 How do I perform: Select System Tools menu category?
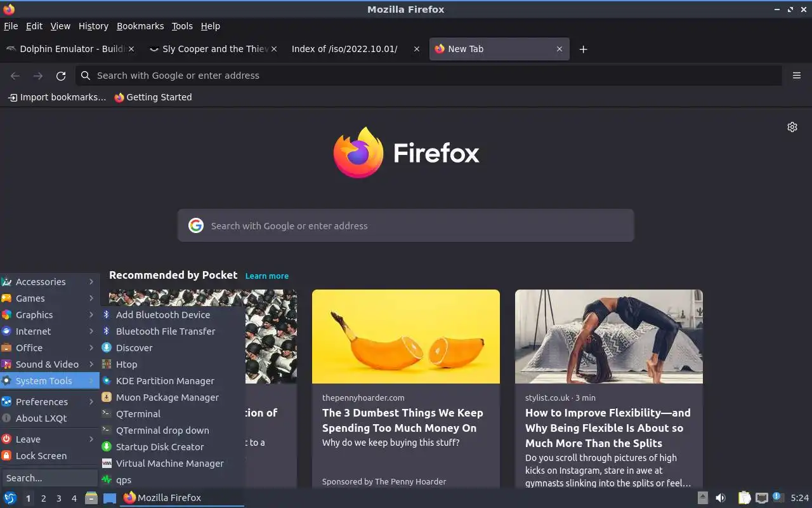[49, 381]
